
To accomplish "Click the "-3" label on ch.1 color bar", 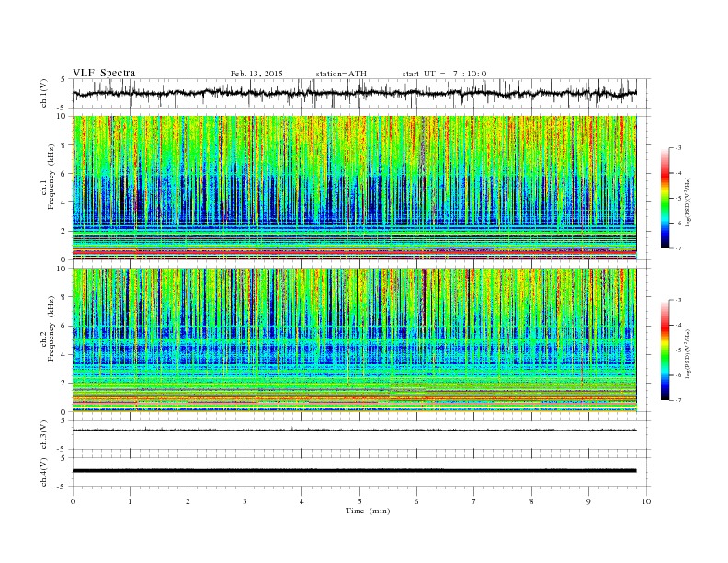I will (x=677, y=148).
